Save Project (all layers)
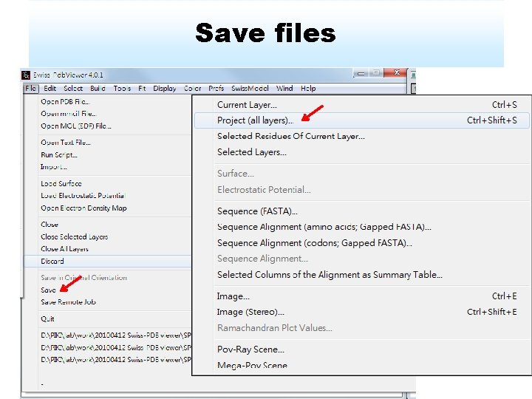532x399 pixels. click(361, 120)
